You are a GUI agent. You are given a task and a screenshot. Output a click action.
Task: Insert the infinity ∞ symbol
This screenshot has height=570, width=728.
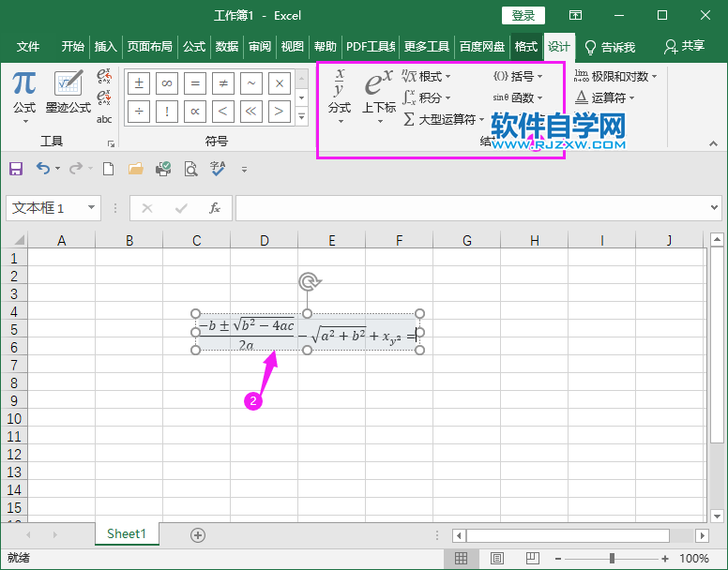[x=167, y=83]
